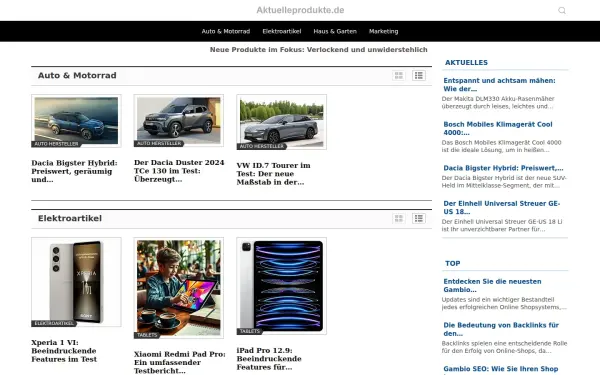Read article 'Der Dacia Duster 2024 TCe 130 im Test'
The image size is (600, 375).
179,171
